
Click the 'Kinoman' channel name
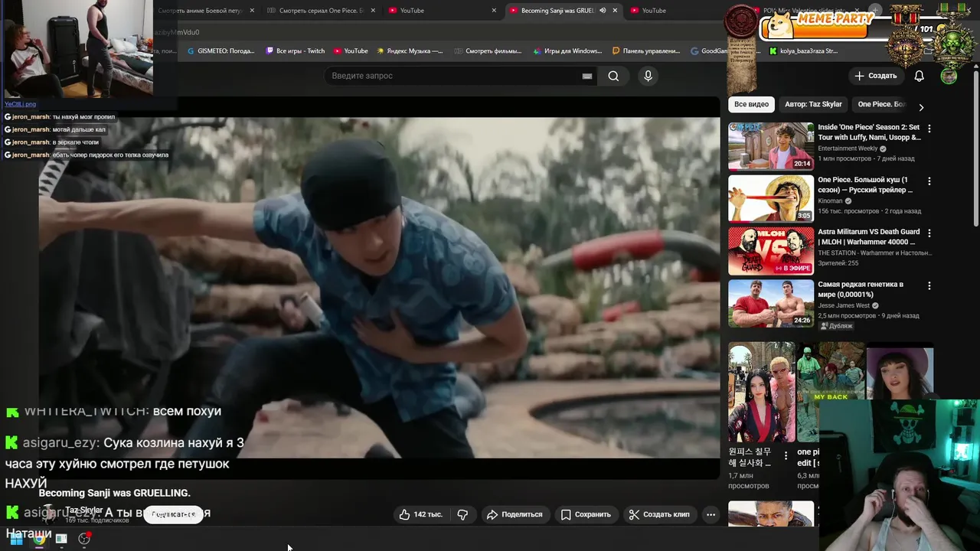(x=830, y=201)
